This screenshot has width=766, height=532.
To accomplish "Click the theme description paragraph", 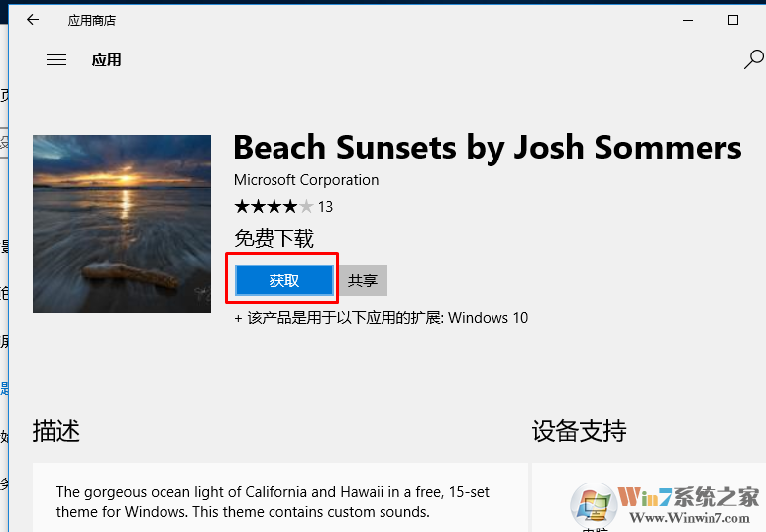I will 273,502.
